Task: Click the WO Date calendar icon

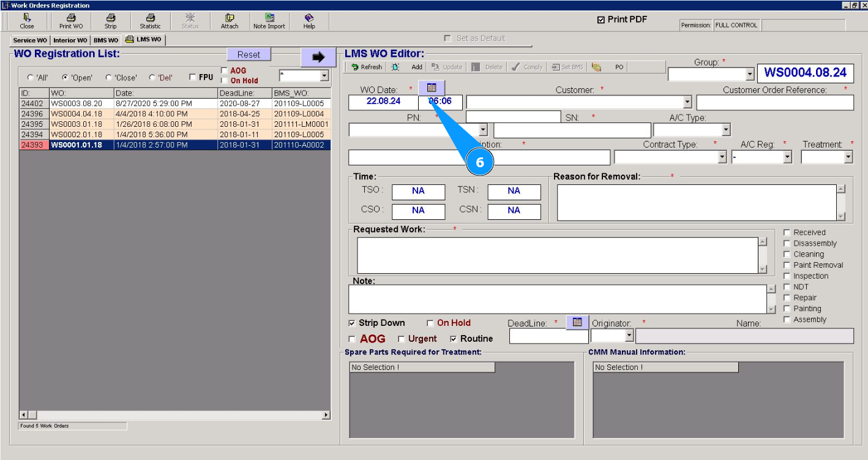Action: 432,88
